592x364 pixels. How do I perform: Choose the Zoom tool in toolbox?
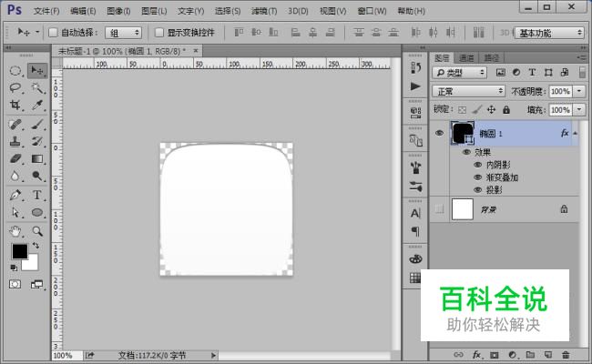pyautogui.click(x=37, y=229)
